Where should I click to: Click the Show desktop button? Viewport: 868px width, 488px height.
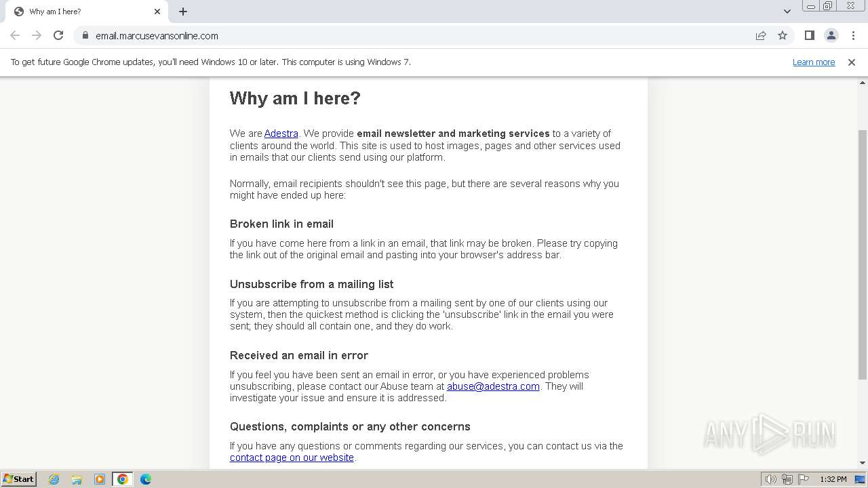pyautogui.click(x=861, y=479)
